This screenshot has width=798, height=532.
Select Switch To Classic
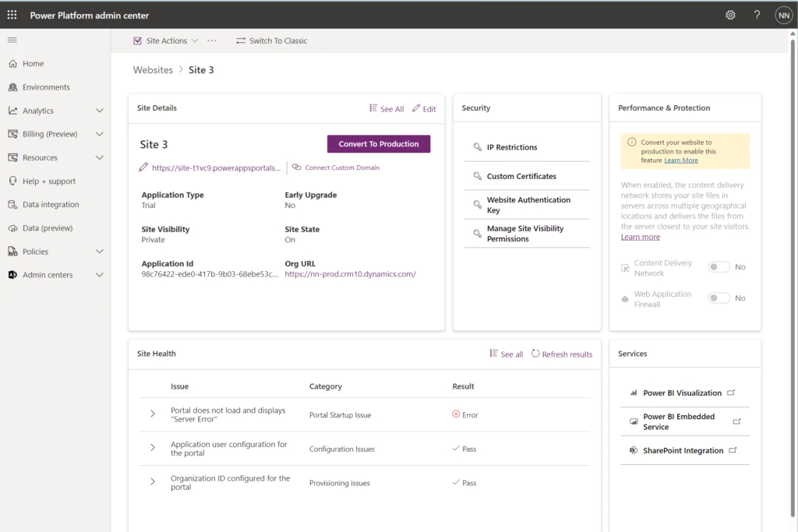271,40
